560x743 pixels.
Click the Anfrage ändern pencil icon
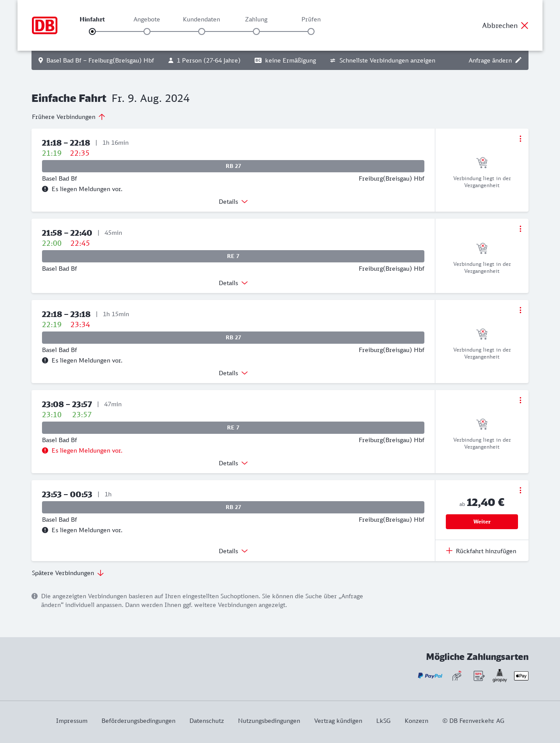coord(518,60)
